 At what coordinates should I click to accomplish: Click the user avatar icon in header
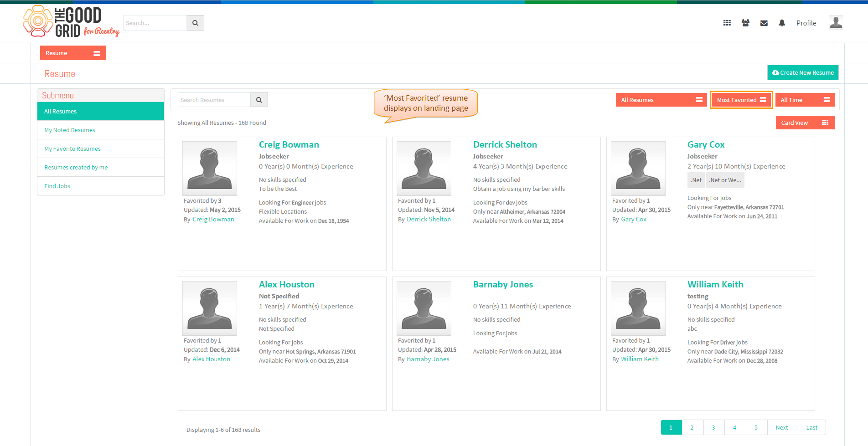(x=836, y=23)
